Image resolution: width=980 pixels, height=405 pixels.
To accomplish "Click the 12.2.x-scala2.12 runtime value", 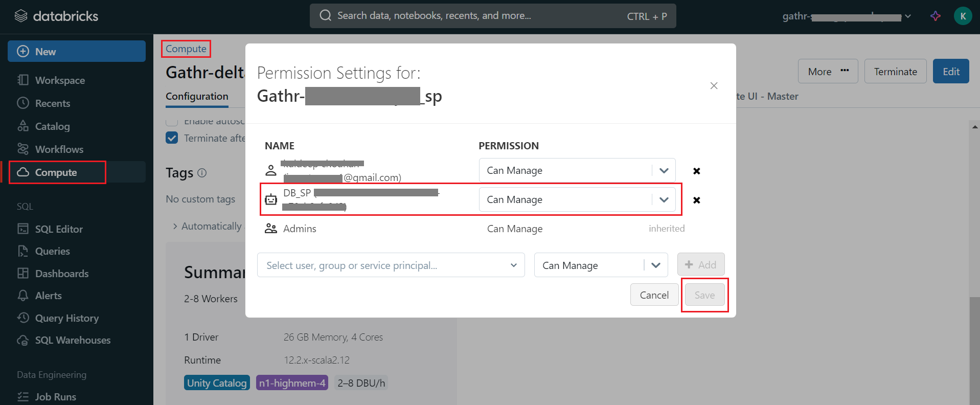I will 316,359.
